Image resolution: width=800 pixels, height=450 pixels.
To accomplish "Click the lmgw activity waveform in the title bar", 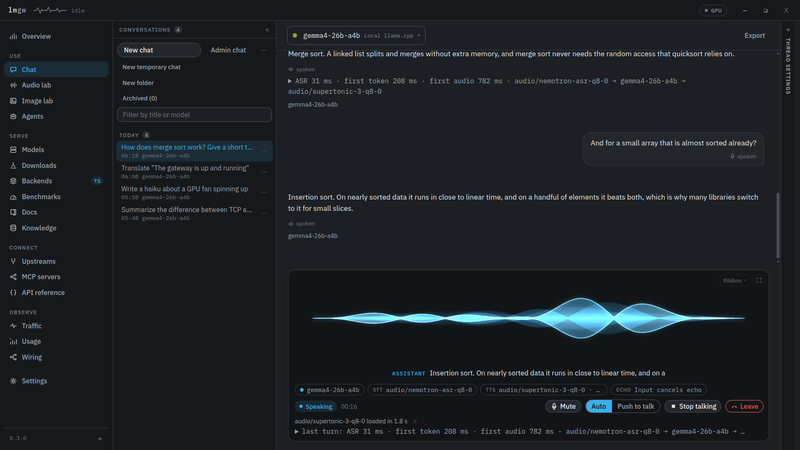I will coord(49,10).
